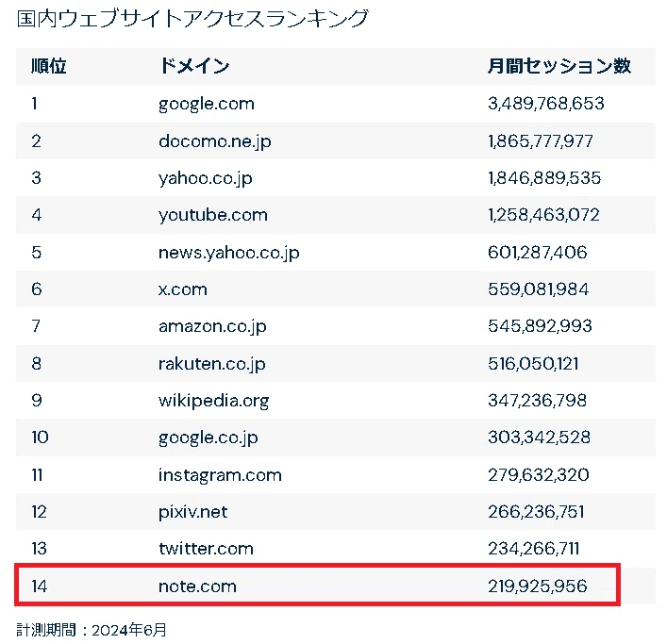The height and width of the screenshot is (644, 667).
Task: Select the google.co.jp domain cell
Action: (208, 438)
